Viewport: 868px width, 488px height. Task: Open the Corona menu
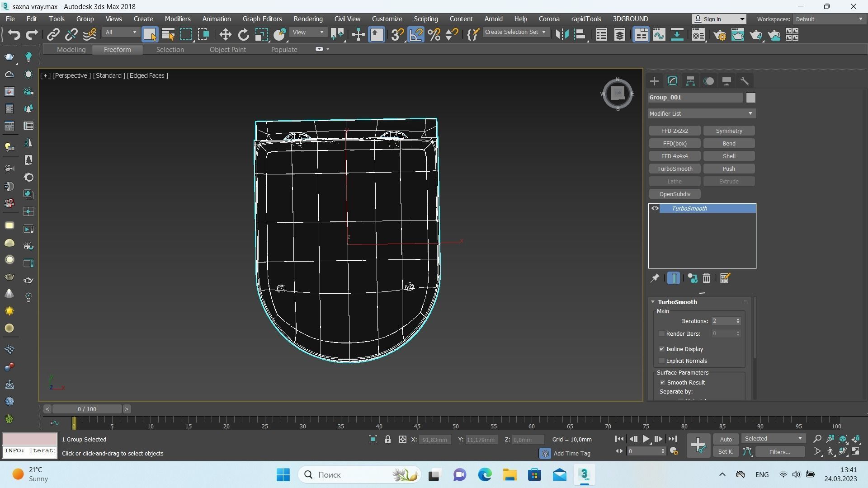click(x=549, y=19)
